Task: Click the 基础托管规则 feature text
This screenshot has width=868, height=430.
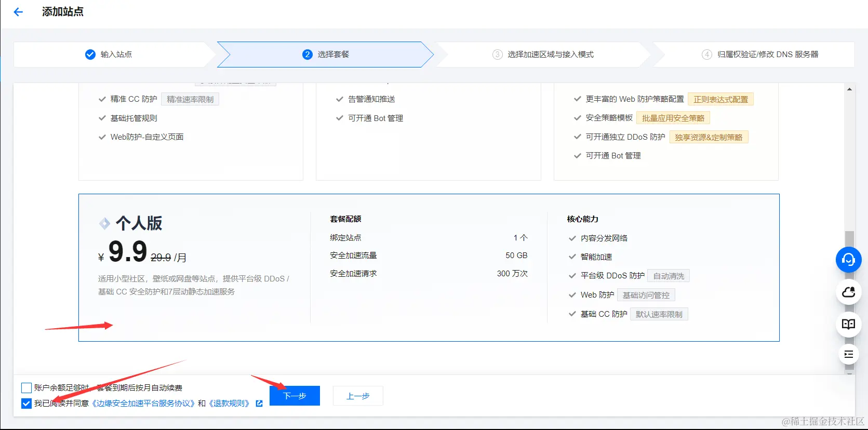Action: point(134,118)
